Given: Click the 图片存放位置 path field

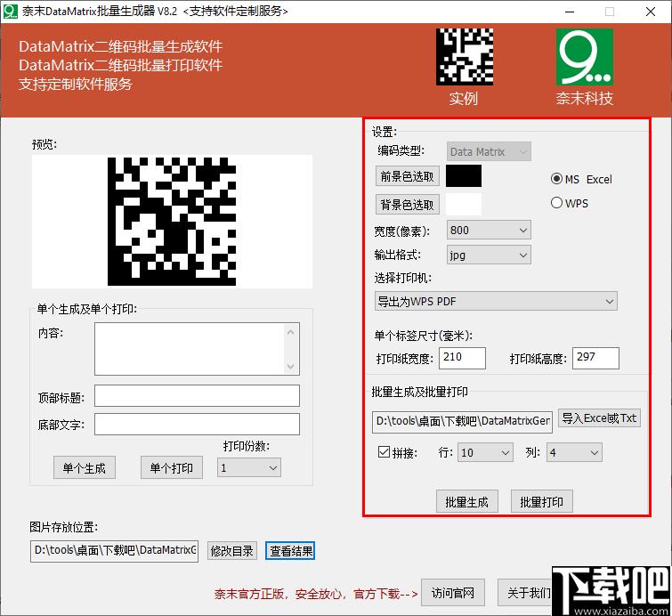Looking at the screenshot, I should click(114, 551).
